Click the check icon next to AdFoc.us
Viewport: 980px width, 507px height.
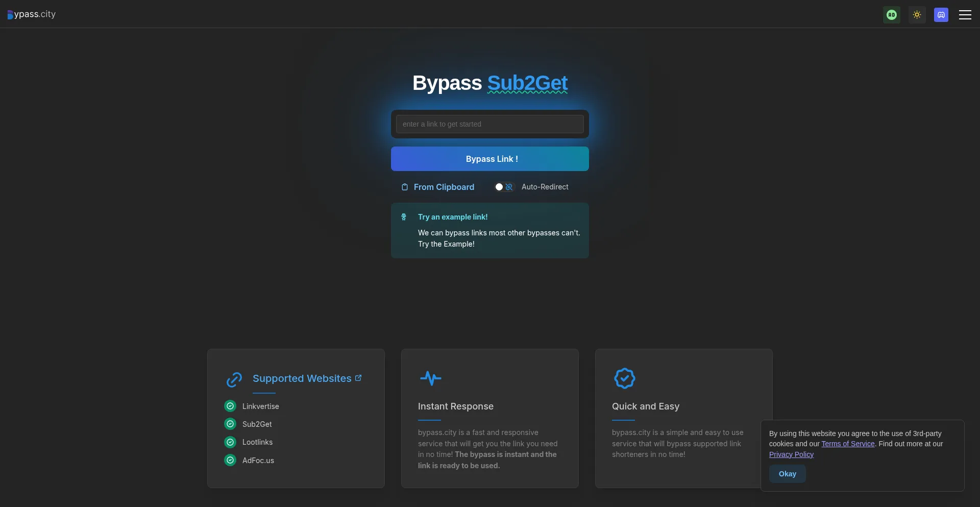point(230,460)
